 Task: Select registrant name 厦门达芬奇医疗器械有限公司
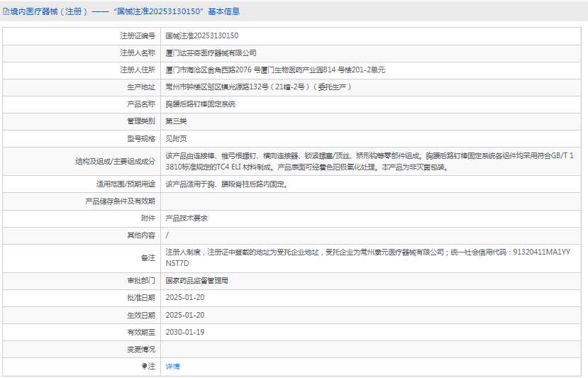click(x=211, y=53)
